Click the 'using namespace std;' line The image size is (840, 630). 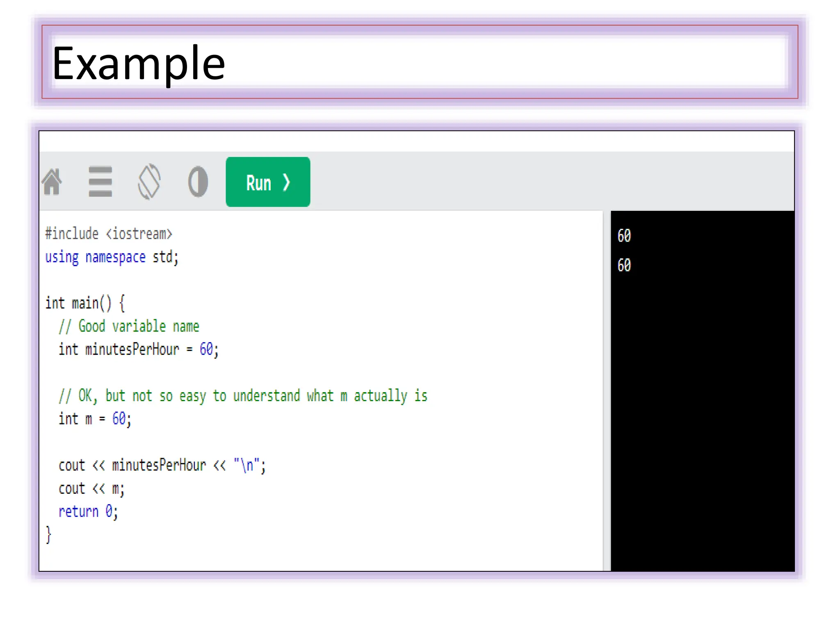pos(112,258)
